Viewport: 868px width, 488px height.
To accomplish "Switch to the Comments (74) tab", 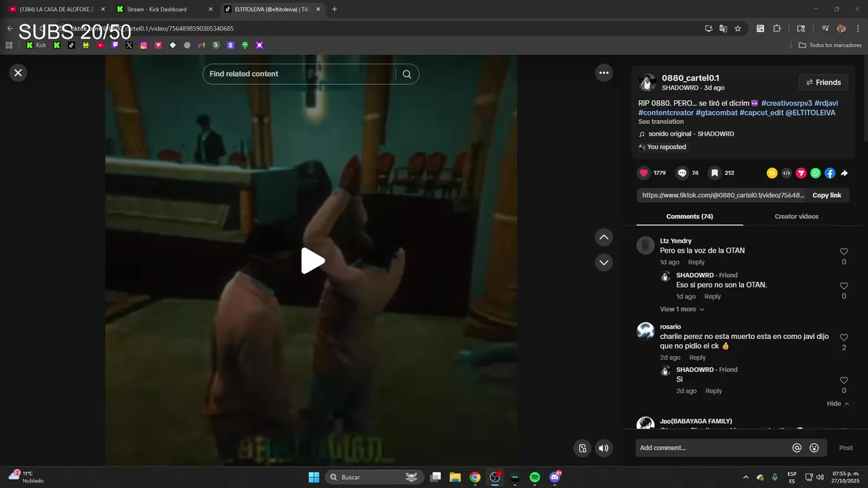I will [690, 216].
